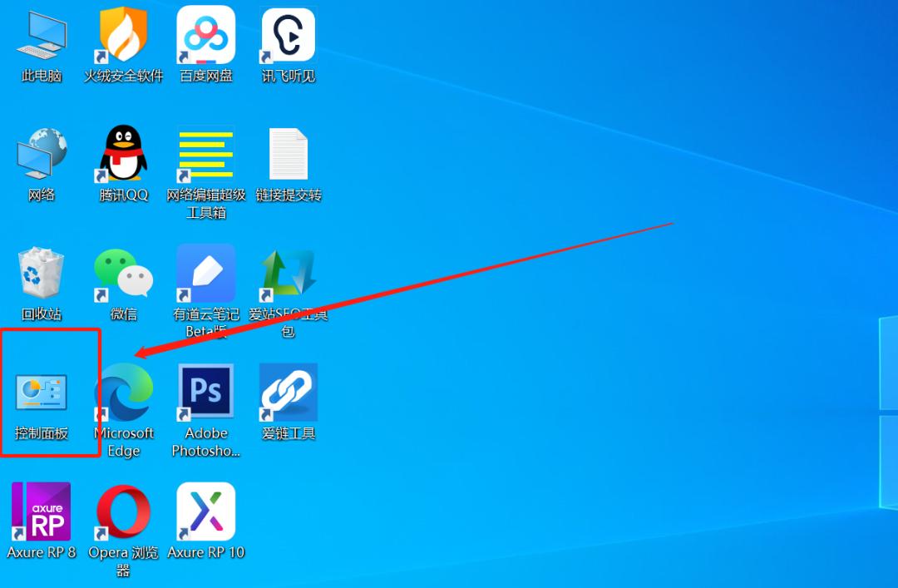Open 有道云笔记 Beta版 notes app

tap(205, 273)
